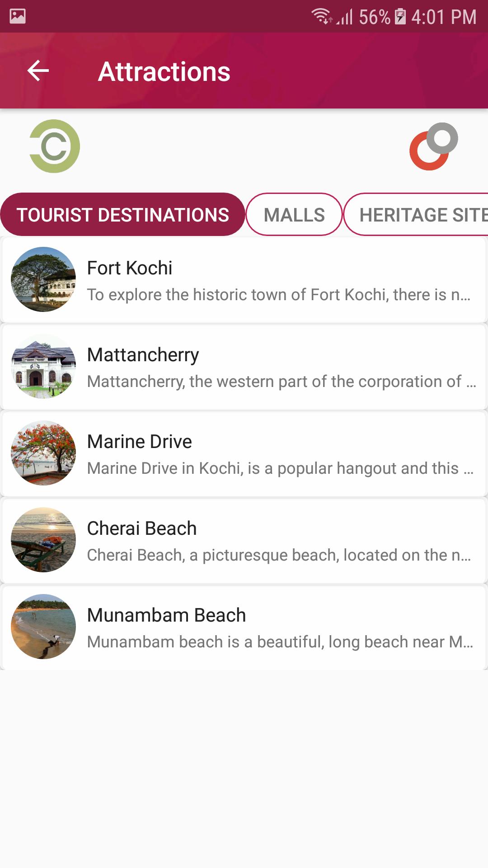Open the Mattancherry palace thumbnail
The height and width of the screenshot is (868, 488).
[x=43, y=366]
